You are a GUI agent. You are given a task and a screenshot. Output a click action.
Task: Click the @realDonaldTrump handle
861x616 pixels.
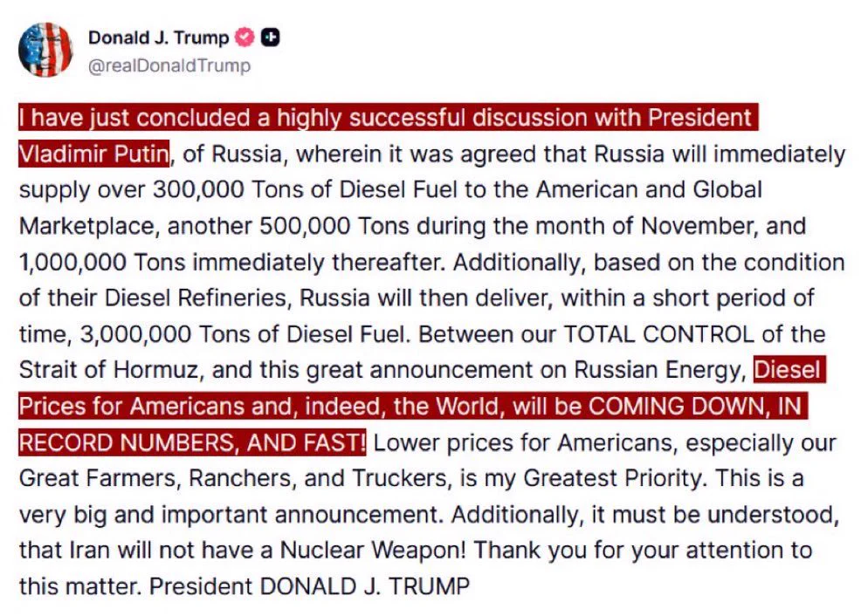tap(169, 65)
